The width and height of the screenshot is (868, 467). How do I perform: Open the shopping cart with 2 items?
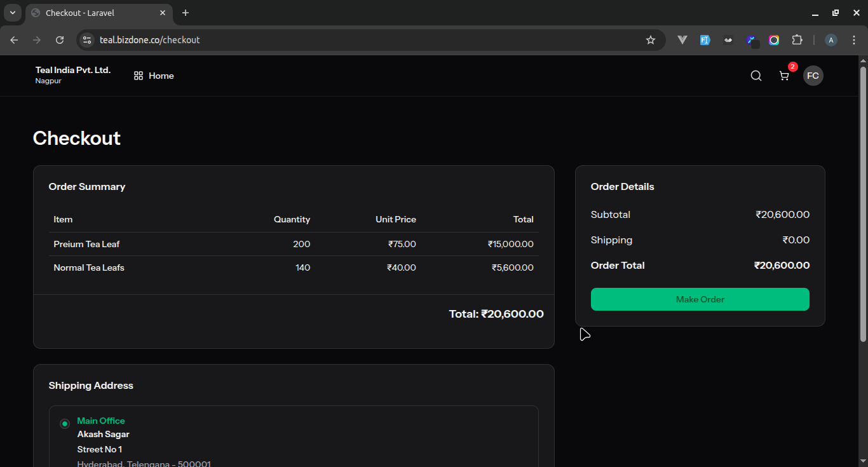click(x=783, y=76)
